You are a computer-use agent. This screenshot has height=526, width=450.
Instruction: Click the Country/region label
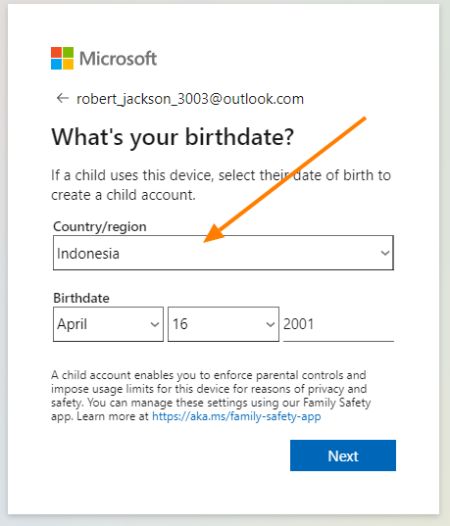(x=100, y=227)
